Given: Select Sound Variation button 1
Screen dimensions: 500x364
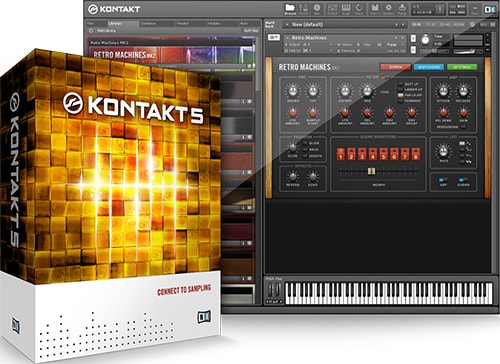Looking at the screenshot, I should 341,154.
